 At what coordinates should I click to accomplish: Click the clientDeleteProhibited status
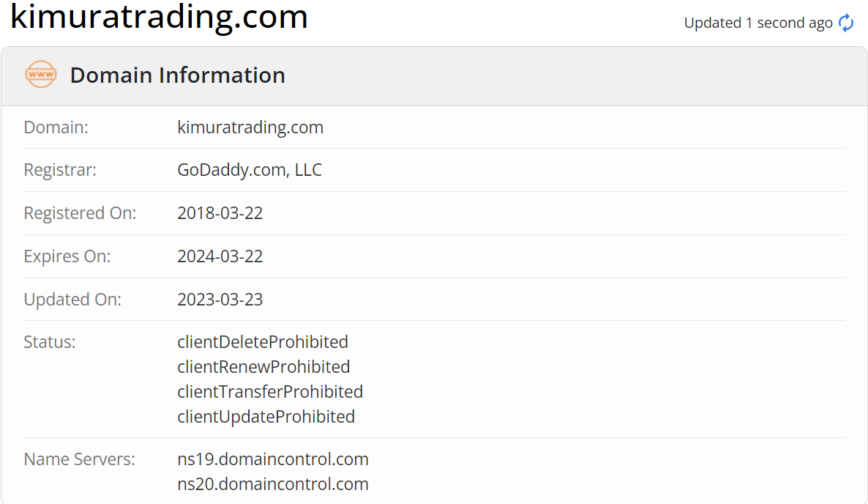pyautogui.click(x=263, y=341)
